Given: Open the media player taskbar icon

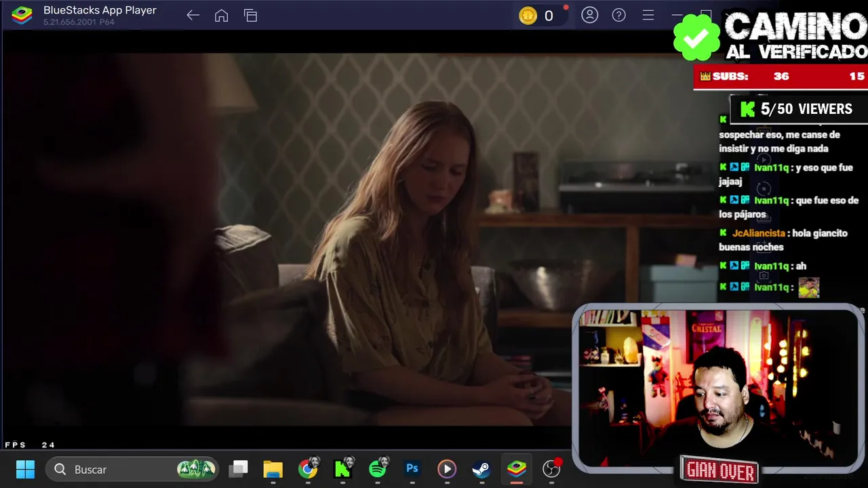Looking at the screenshot, I should pyautogui.click(x=446, y=469).
